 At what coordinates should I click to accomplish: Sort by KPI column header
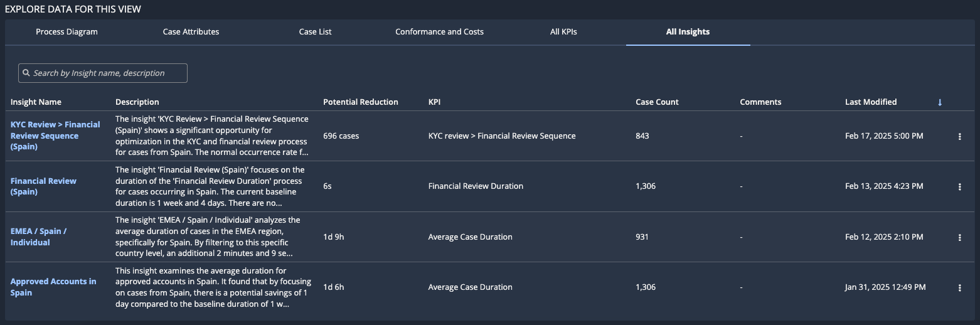click(435, 102)
